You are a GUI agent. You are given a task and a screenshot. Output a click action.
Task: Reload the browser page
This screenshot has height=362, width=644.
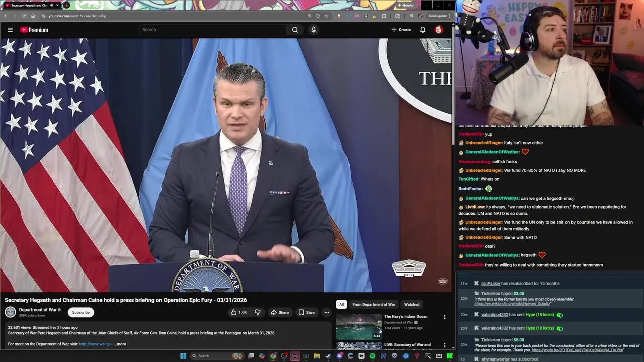24,16
